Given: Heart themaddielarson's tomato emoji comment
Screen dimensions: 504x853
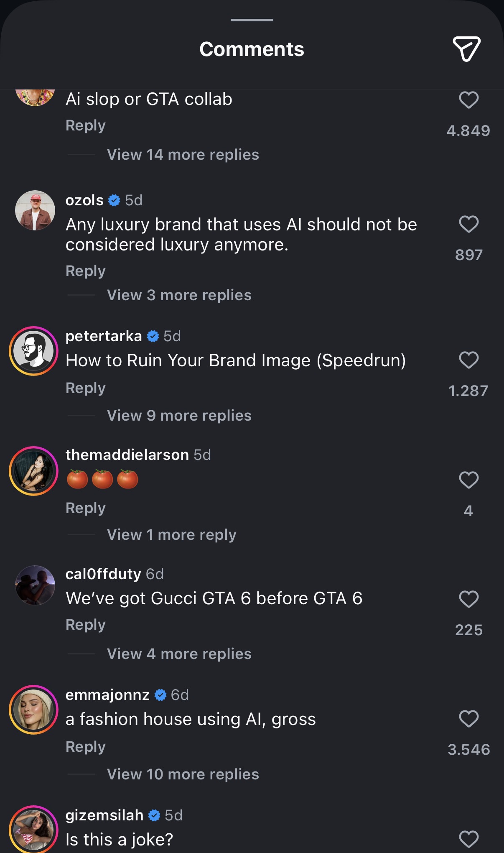Looking at the screenshot, I should (468, 480).
